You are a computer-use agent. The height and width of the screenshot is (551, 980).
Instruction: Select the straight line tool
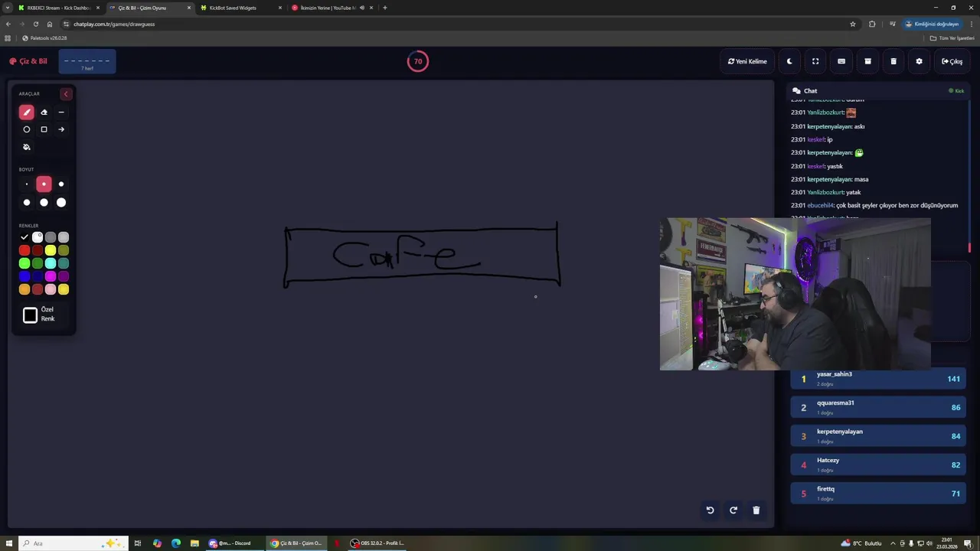[x=61, y=112]
